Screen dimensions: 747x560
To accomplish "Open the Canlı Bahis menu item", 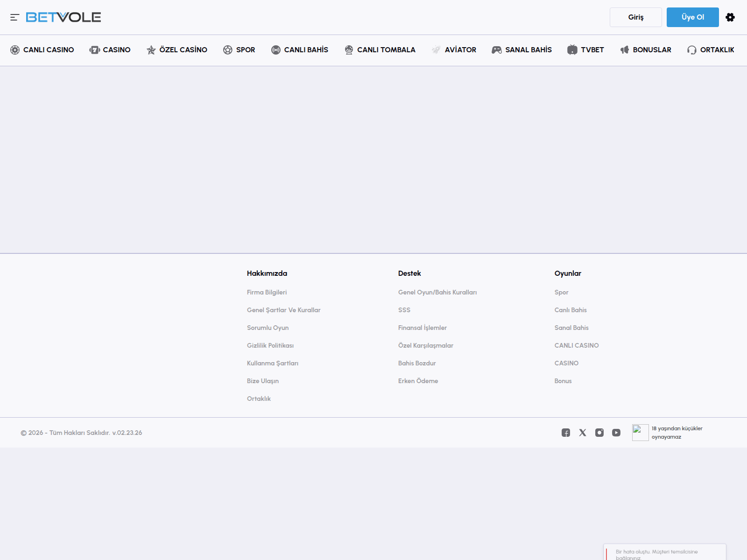I will [x=299, y=49].
